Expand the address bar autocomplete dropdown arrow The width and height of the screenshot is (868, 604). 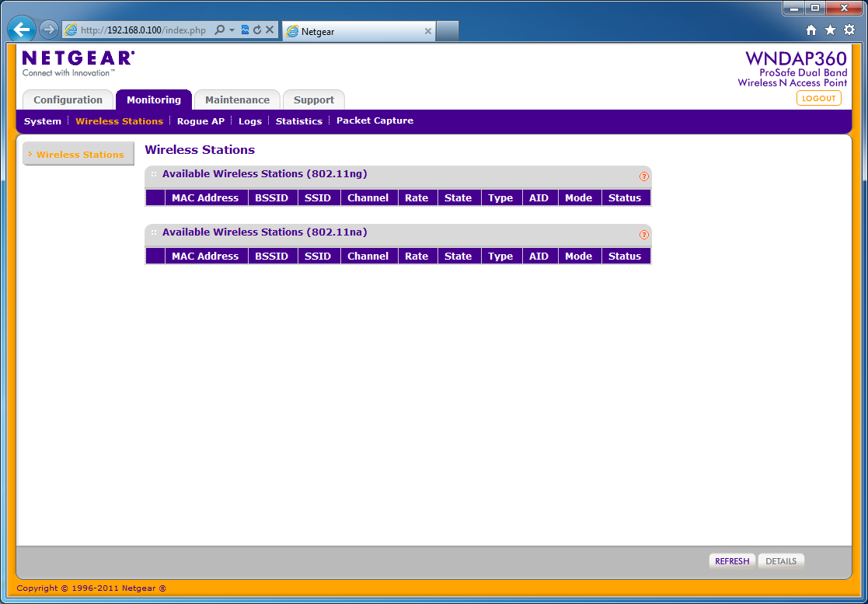[232, 30]
